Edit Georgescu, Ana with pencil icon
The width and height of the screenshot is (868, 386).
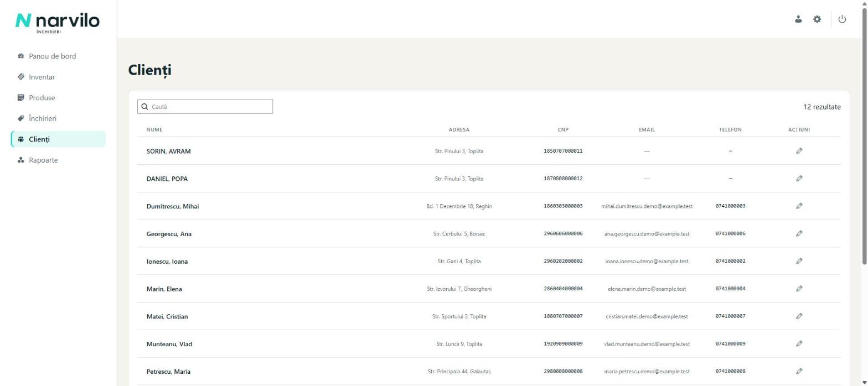(x=799, y=233)
